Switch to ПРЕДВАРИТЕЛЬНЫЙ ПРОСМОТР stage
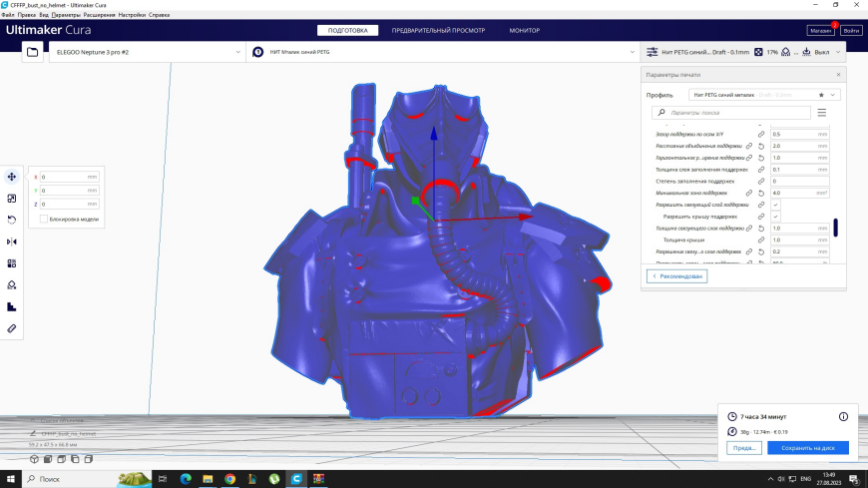This screenshot has width=868, height=488. 438,31
